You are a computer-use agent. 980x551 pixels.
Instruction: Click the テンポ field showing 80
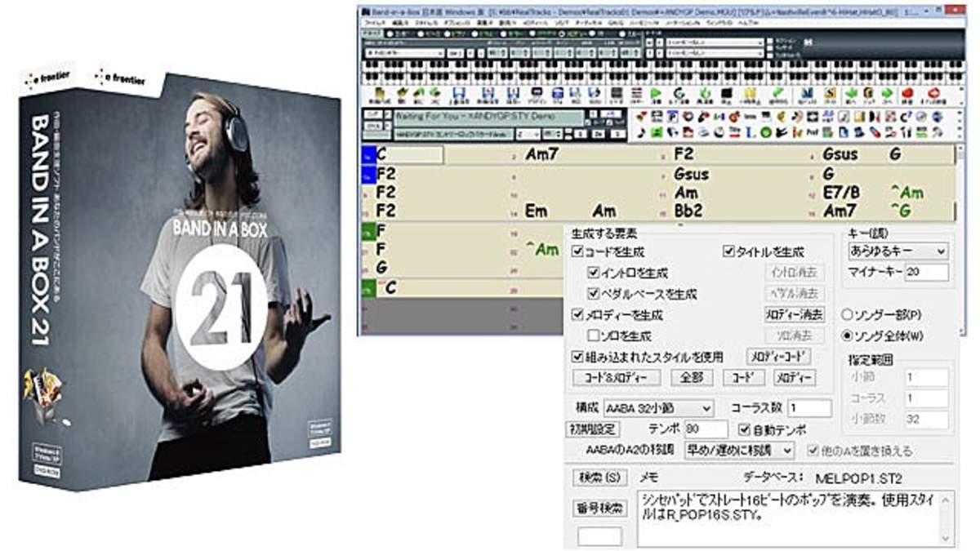pyautogui.click(x=706, y=429)
